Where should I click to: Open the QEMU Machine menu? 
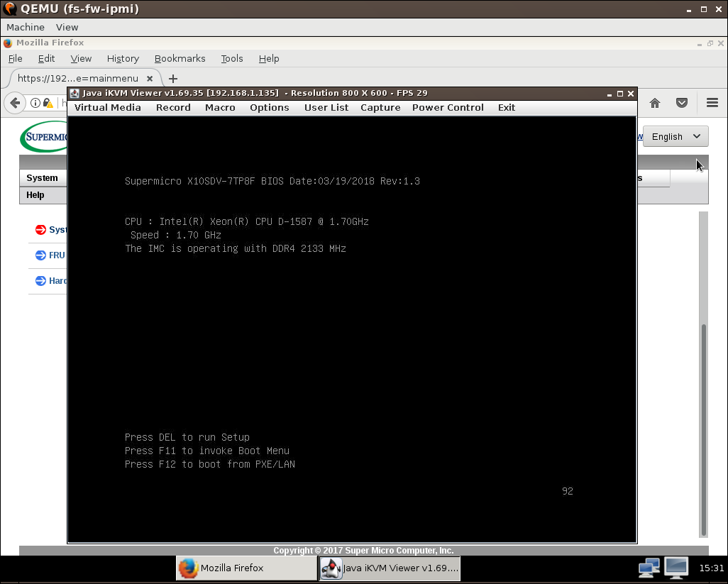[x=26, y=27]
